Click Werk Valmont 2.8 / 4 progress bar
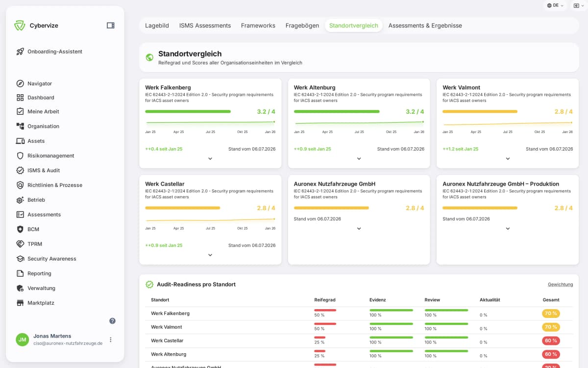 point(480,111)
